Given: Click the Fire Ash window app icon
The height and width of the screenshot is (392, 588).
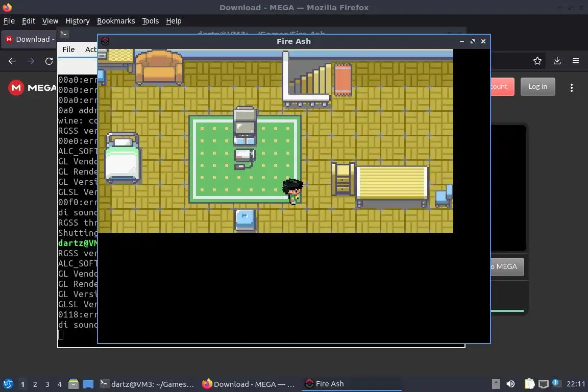Looking at the screenshot, I should pyautogui.click(x=105, y=41).
